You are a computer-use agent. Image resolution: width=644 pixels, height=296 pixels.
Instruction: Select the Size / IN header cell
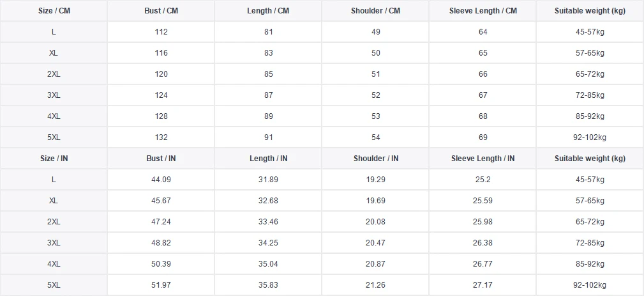tap(54, 159)
